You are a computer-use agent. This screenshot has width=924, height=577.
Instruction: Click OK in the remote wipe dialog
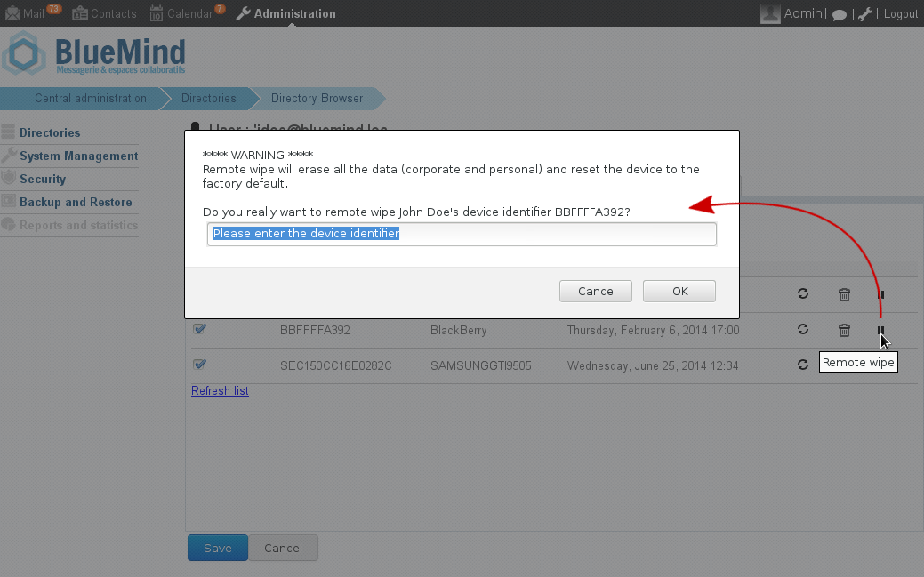[679, 291]
